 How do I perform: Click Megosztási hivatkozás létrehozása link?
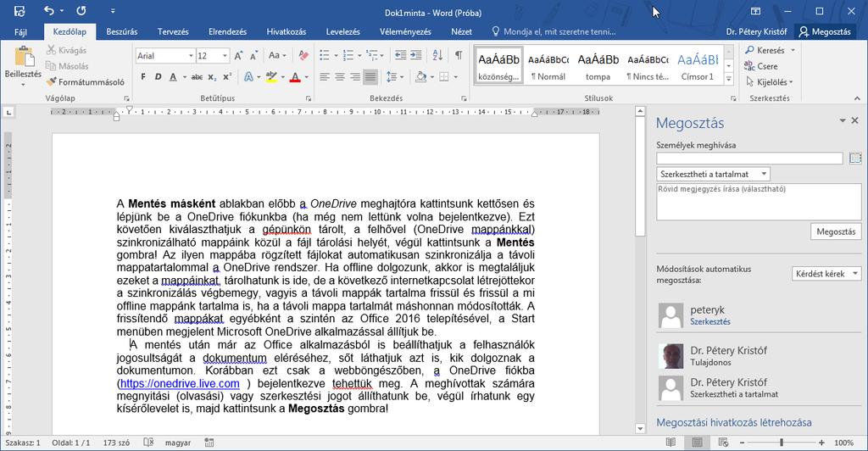pyautogui.click(x=734, y=423)
